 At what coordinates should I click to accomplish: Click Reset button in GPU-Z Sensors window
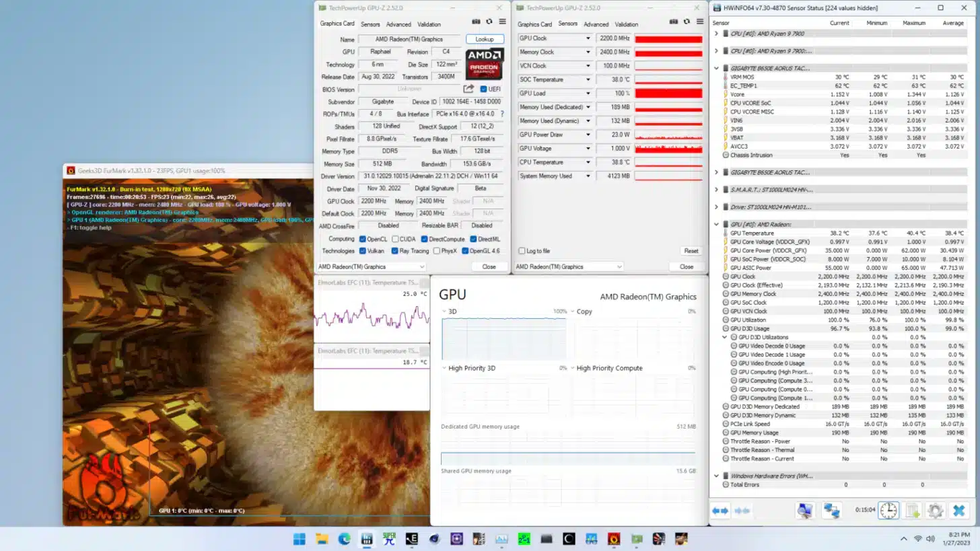point(691,251)
